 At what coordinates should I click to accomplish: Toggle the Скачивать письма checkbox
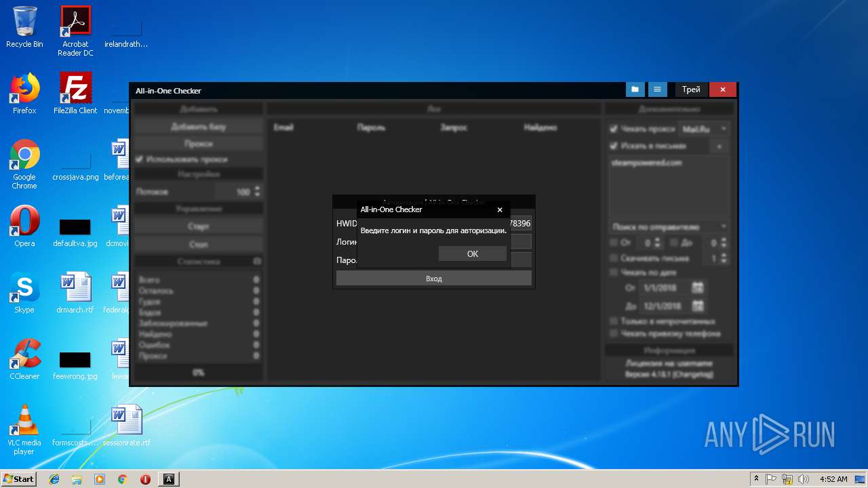pos(614,258)
